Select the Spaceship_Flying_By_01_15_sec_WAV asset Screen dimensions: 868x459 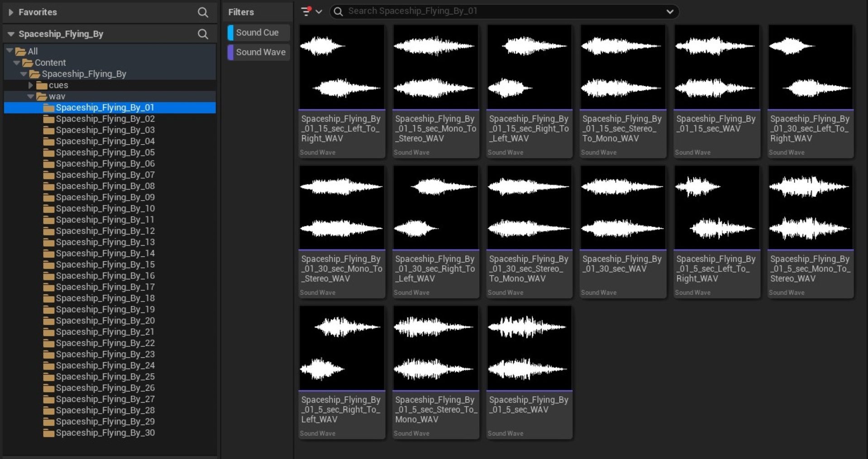[717, 91]
